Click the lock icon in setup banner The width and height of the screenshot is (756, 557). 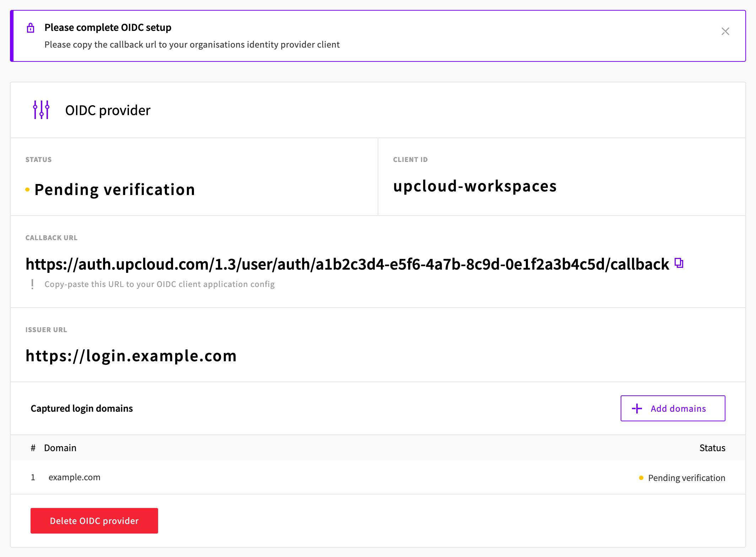[x=31, y=28]
